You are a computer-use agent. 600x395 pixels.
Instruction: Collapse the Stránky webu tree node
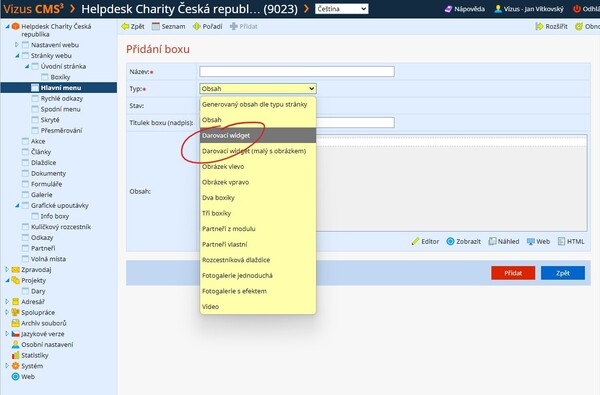(17, 55)
